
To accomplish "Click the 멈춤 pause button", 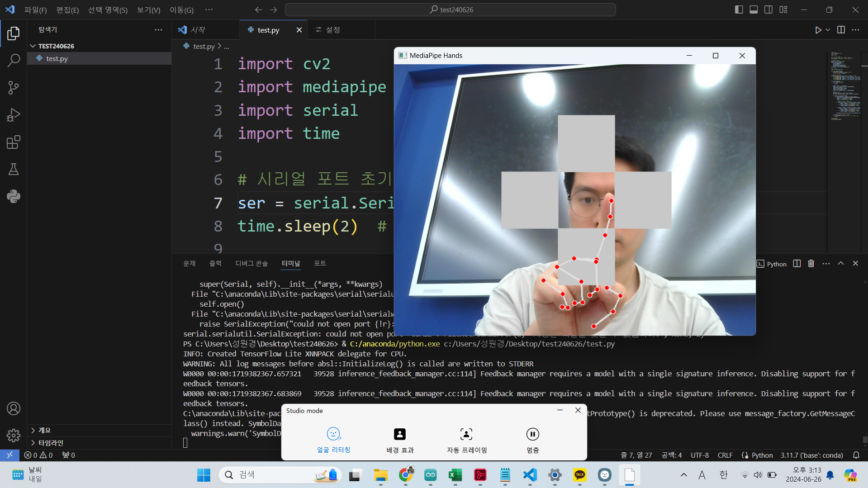I will point(533,440).
